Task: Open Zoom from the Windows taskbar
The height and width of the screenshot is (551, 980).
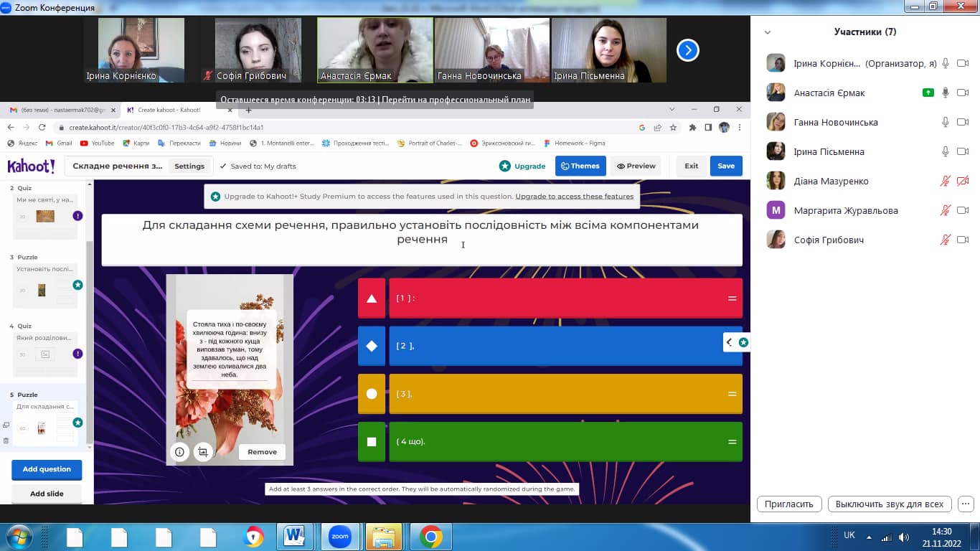Action: [339, 537]
